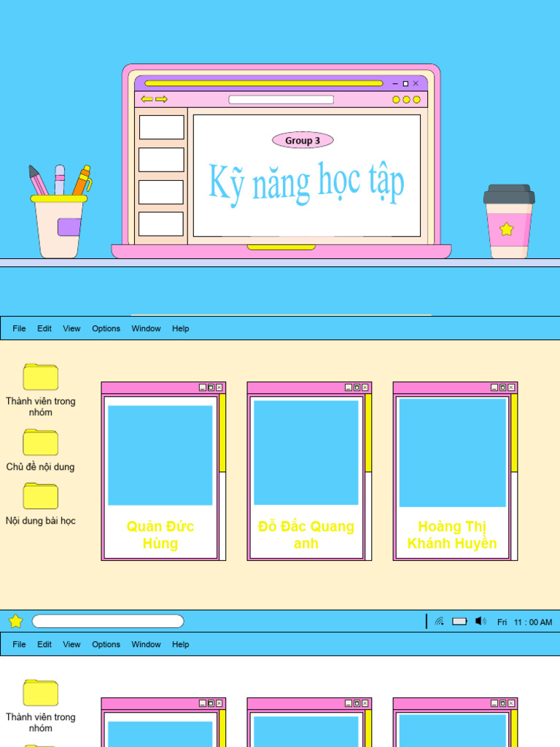Maximize the laptop browser window

(405, 83)
